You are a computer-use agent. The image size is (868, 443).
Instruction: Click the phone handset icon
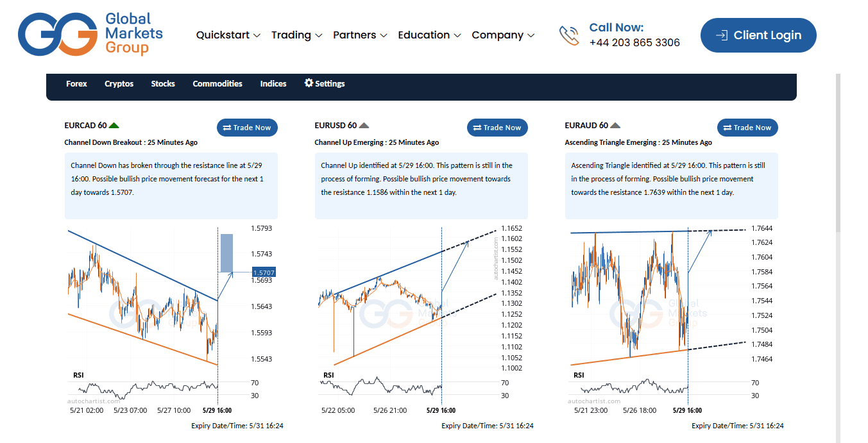(x=568, y=35)
